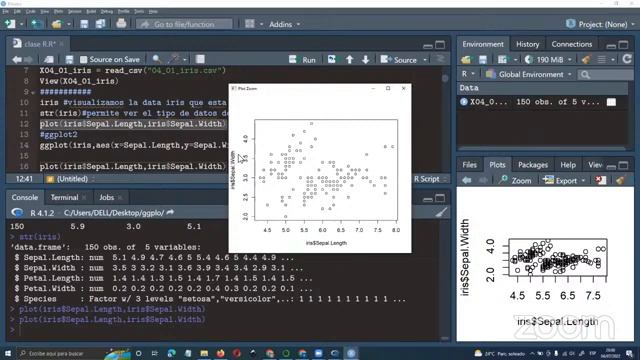Open the Help tab in lower pane
Image resolution: width=640 pixels, height=360 pixels.
coord(568,165)
